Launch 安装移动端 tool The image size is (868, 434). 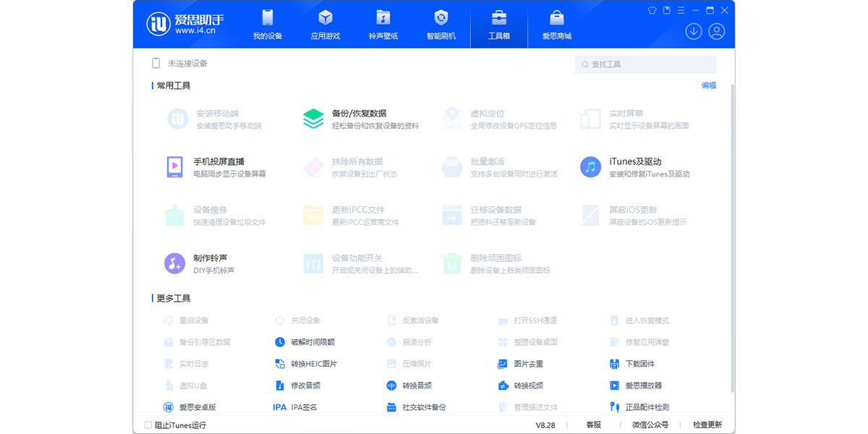click(x=215, y=119)
